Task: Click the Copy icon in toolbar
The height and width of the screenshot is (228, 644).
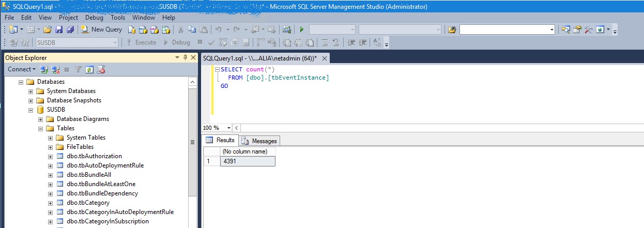Action: [x=192, y=29]
